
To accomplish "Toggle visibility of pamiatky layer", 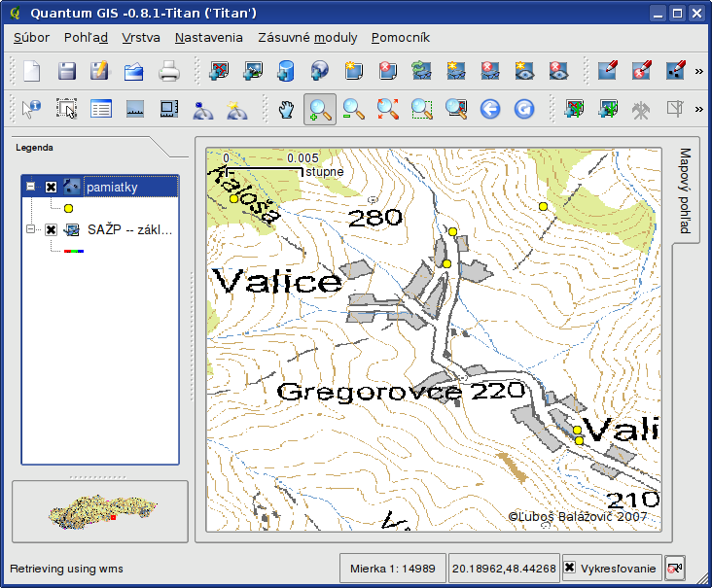I will [x=51, y=186].
